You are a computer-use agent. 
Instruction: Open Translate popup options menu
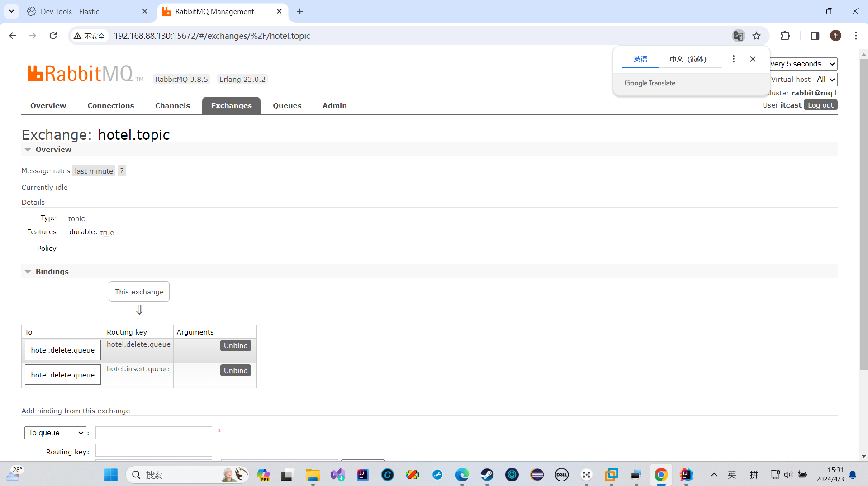pos(734,59)
